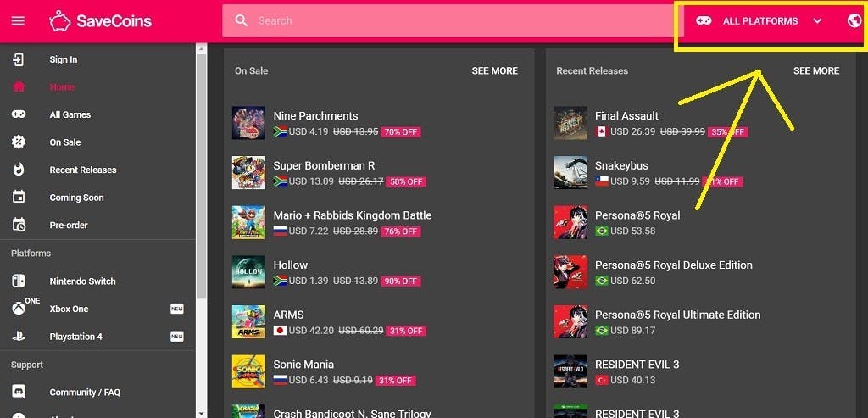Click the Hollow game title
Image resolution: width=868 pixels, height=418 pixels.
[x=291, y=265]
